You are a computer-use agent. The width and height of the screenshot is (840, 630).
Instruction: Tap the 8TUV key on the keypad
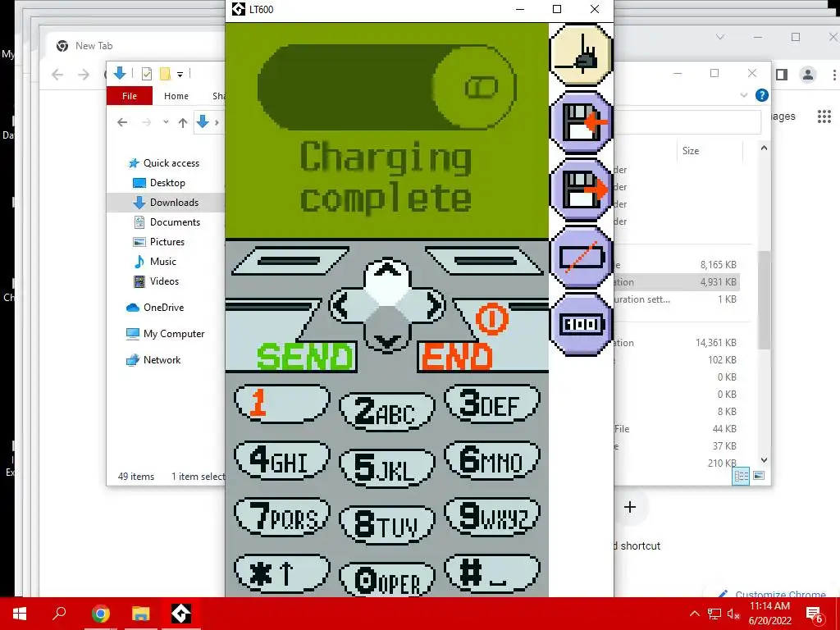click(387, 525)
